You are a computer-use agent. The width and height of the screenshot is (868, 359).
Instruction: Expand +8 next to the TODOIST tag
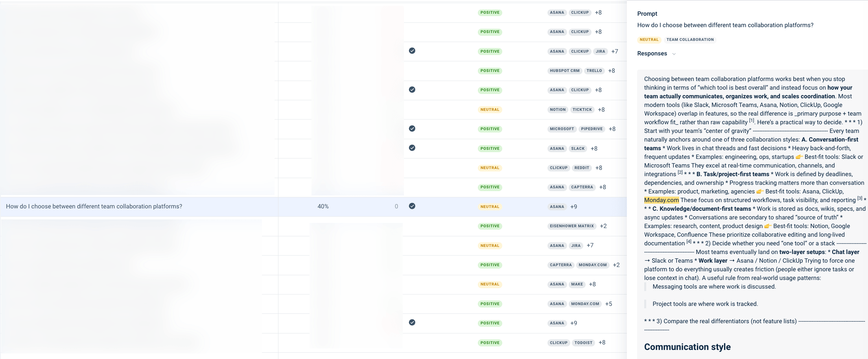click(602, 343)
